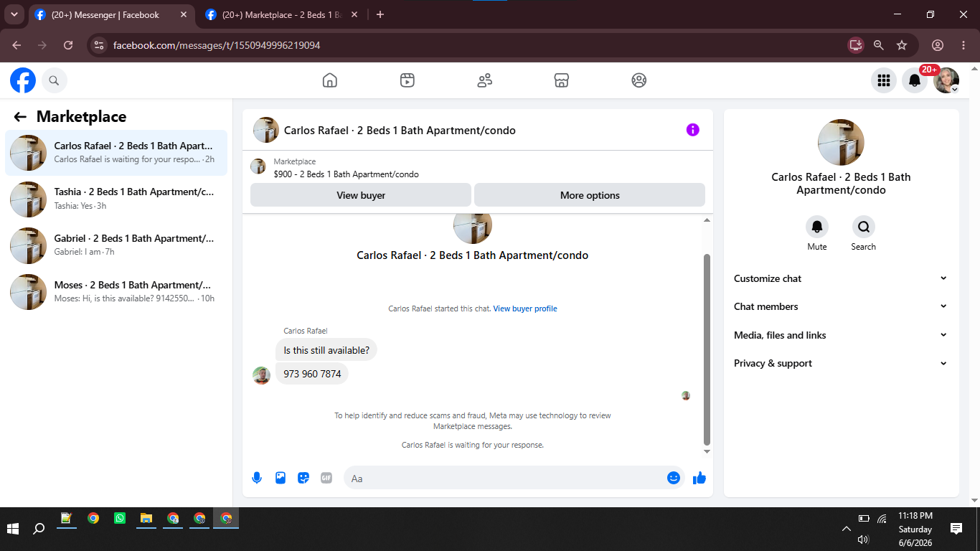This screenshot has height=551, width=980.
Task: Open conversation information purple icon
Action: coord(692,130)
